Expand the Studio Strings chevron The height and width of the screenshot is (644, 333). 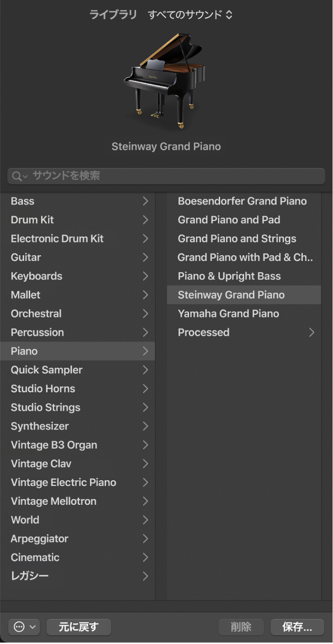145,408
